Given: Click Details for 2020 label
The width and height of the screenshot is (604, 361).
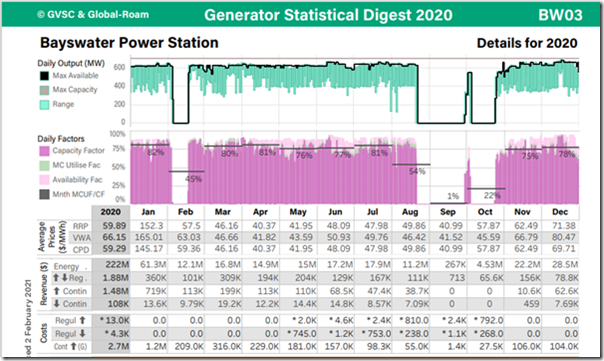Looking at the screenshot, I should pyautogui.click(x=527, y=43).
